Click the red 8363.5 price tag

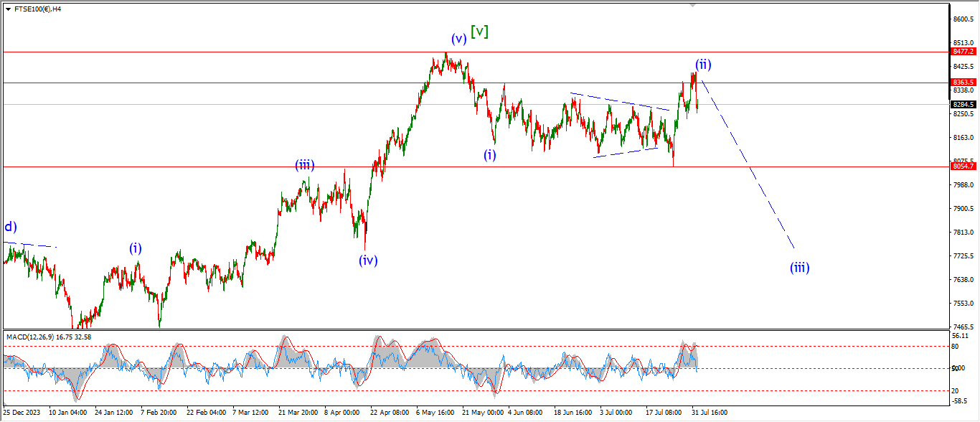963,83
